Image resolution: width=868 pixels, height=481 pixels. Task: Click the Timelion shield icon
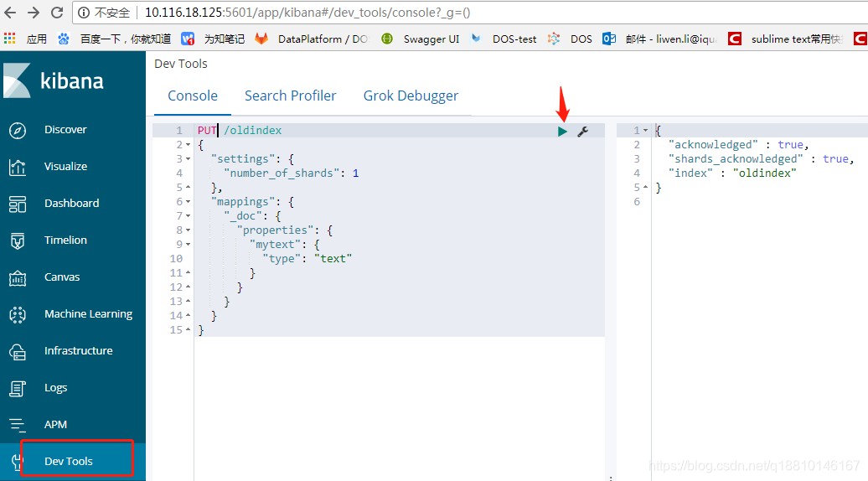click(17, 240)
